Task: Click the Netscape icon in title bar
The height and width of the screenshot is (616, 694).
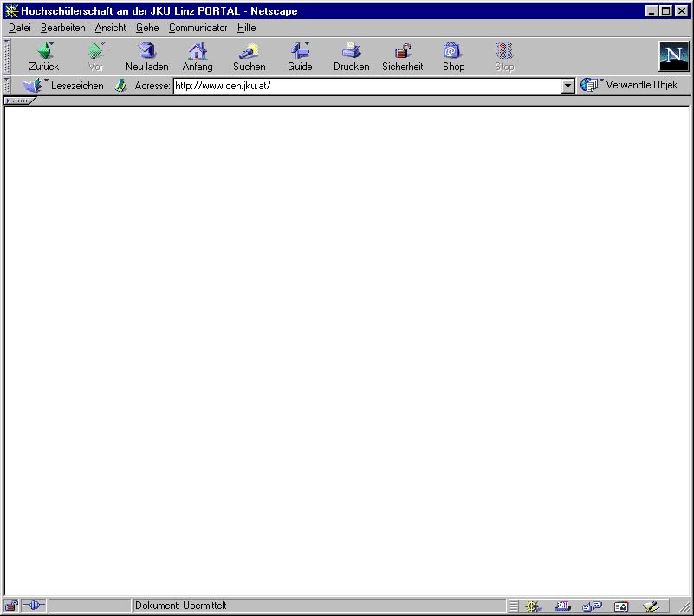Action: point(12,11)
